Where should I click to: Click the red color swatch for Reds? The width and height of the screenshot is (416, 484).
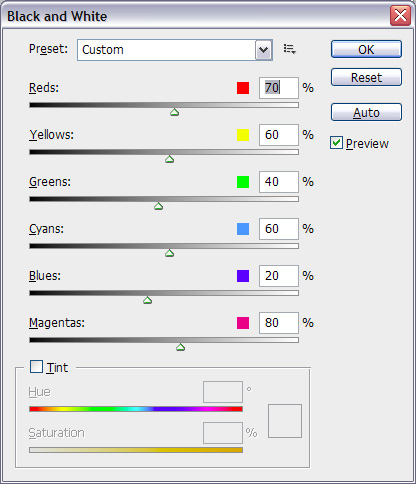coord(243,88)
